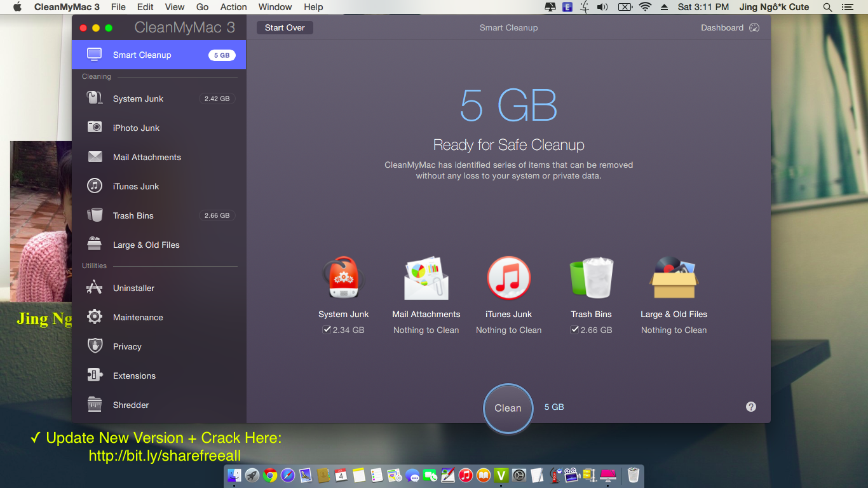This screenshot has width=868, height=488.
Task: Open Finder from the Dock
Action: click(x=234, y=475)
